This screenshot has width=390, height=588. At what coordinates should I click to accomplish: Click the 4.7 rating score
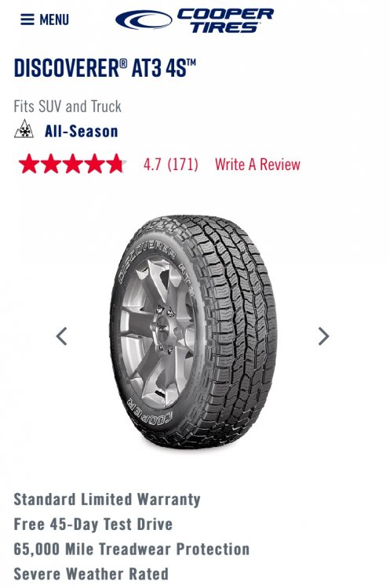[x=152, y=165]
